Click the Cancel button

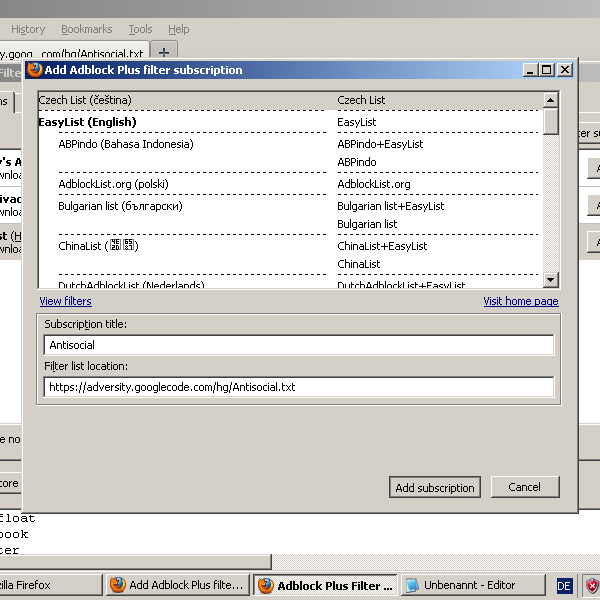point(525,487)
